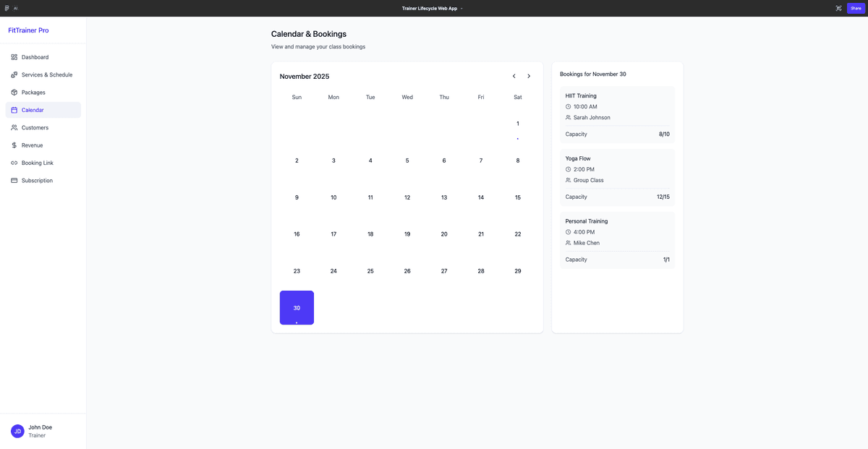Select the Yoga Flow booking card
The height and width of the screenshot is (449, 868).
click(617, 176)
